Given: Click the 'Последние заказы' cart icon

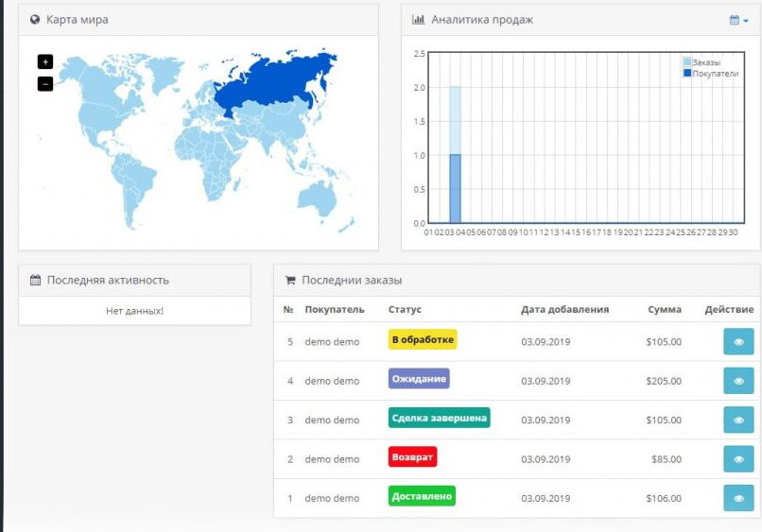Looking at the screenshot, I should click(x=290, y=281).
